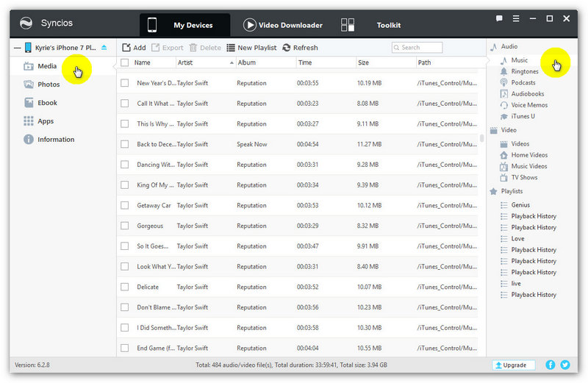The image size is (588, 383).
Task: Click the Voice Memos icon
Action: coord(503,105)
